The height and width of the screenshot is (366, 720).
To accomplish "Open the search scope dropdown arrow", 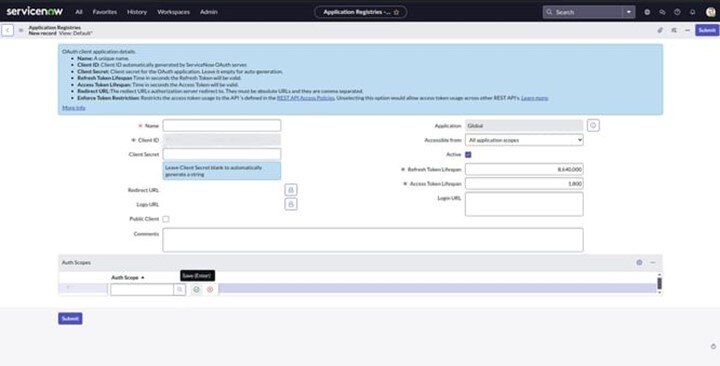I will [629, 12].
